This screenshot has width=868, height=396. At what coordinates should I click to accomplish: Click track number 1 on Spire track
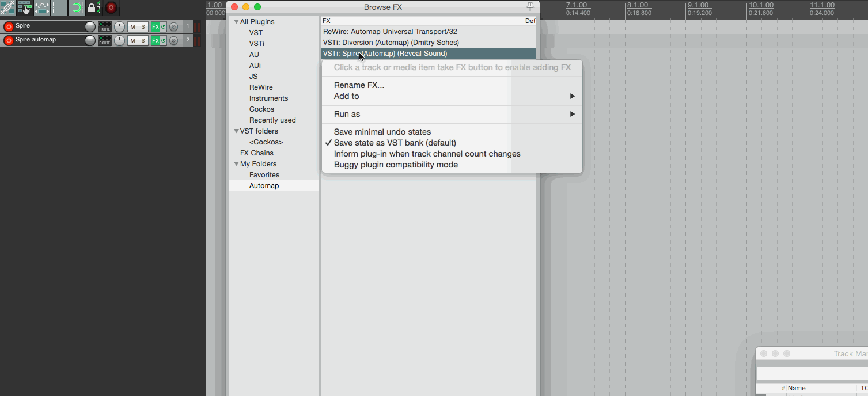[188, 26]
